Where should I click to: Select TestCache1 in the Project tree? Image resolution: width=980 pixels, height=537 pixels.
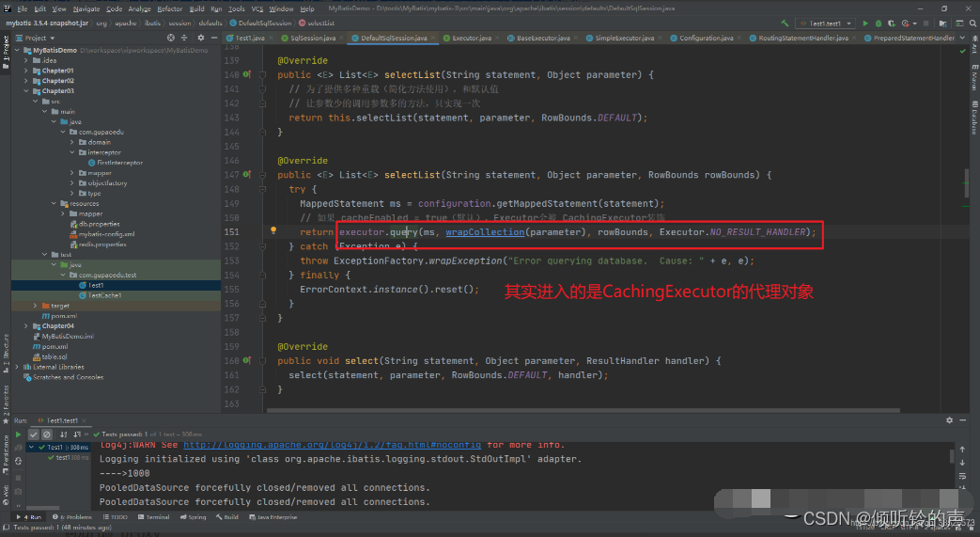tap(100, 295)
